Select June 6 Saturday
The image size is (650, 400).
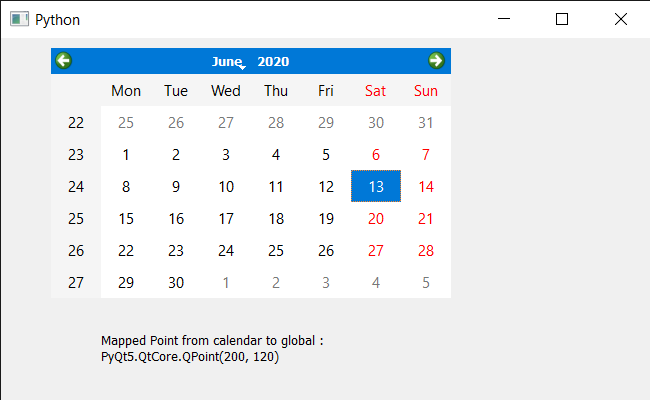point(376,154)
